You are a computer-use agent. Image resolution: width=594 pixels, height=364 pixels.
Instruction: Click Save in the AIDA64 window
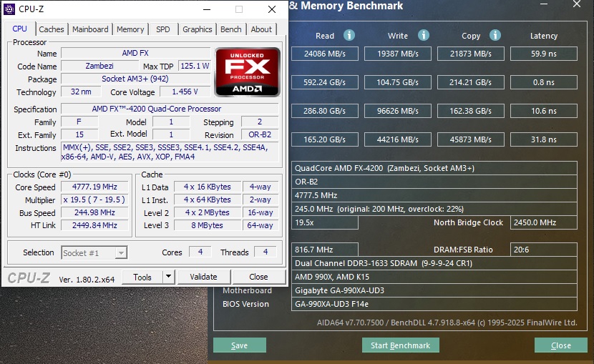click(240, 345)
